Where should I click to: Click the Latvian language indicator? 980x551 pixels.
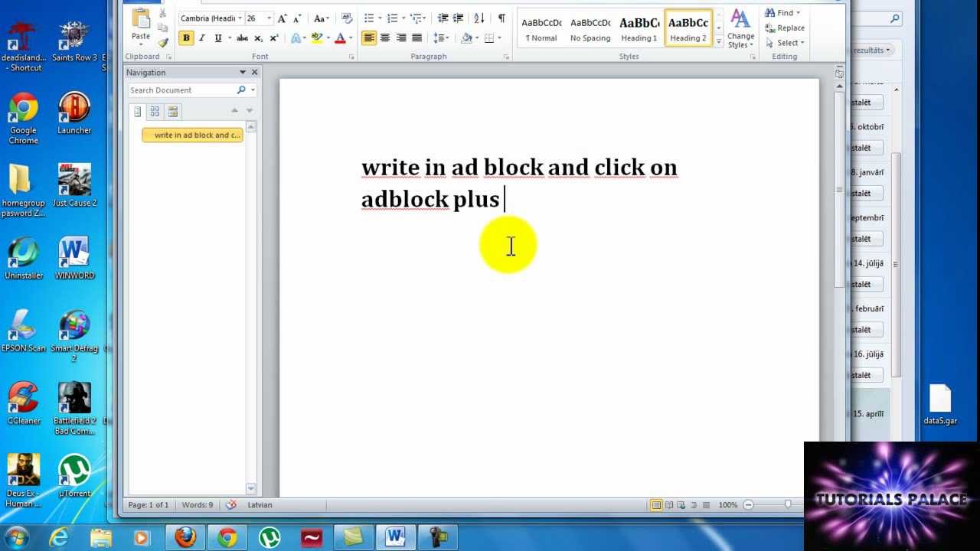click(260, 505)
